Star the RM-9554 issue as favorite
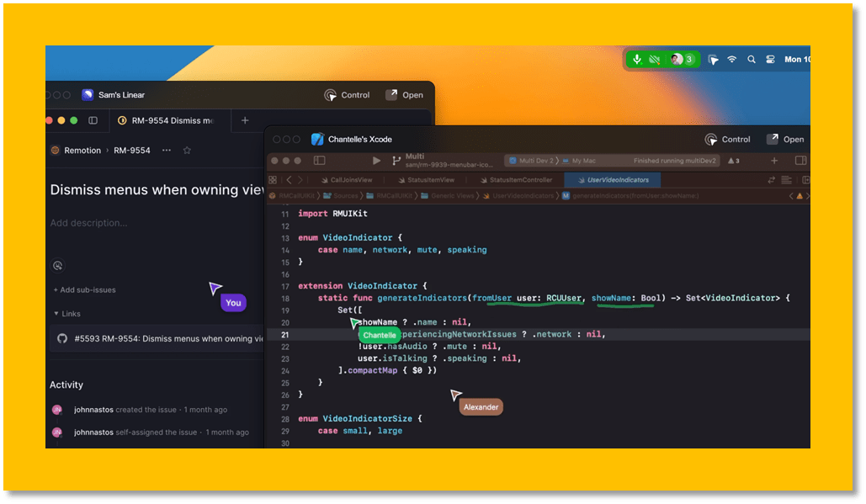 [x=187, y=151]
